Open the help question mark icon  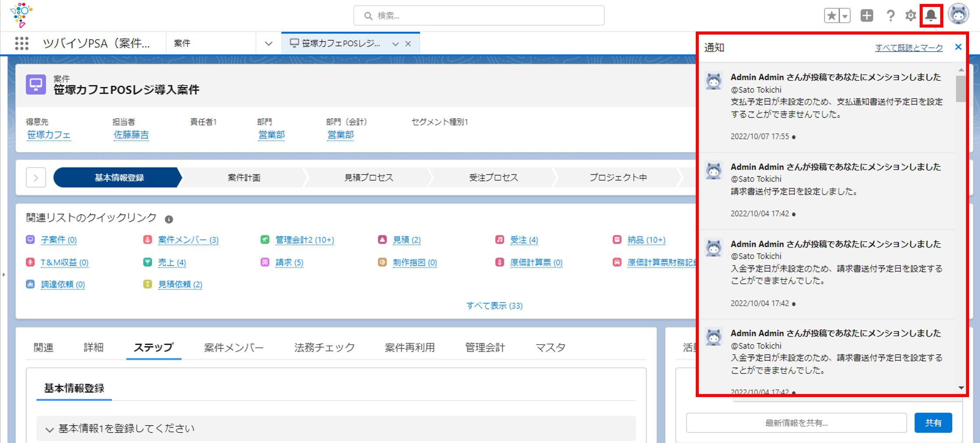click(x=890, y=16)
